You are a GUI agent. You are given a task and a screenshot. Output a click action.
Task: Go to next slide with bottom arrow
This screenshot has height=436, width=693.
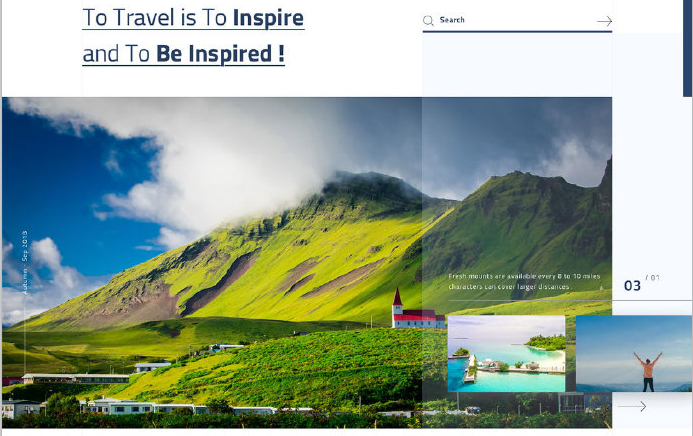click(632, 406)
